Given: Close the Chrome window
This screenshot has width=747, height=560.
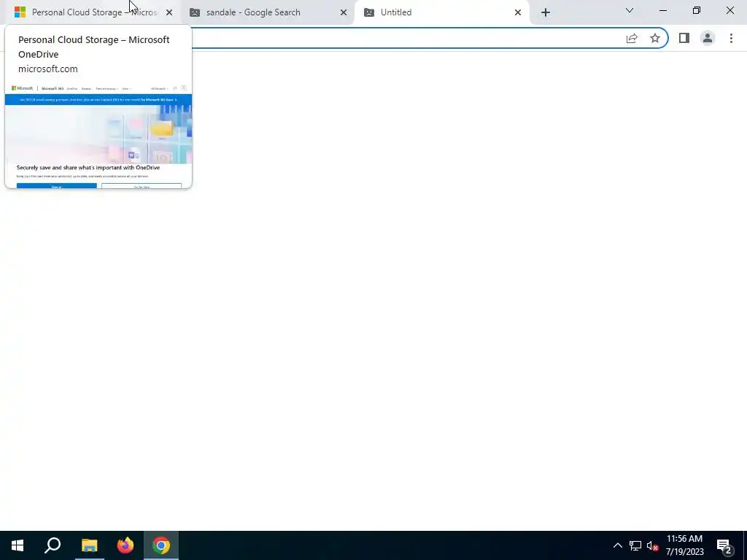Looking at the screenshot, I should click(x=729, y=10).
